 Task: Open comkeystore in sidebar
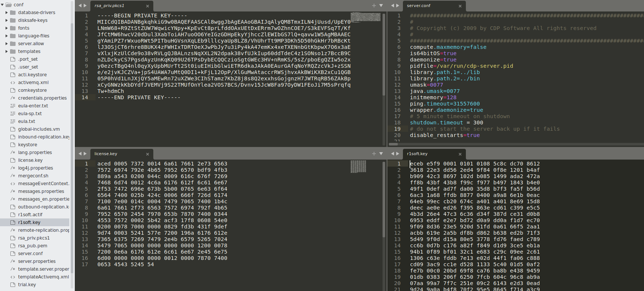pos(32,90)
